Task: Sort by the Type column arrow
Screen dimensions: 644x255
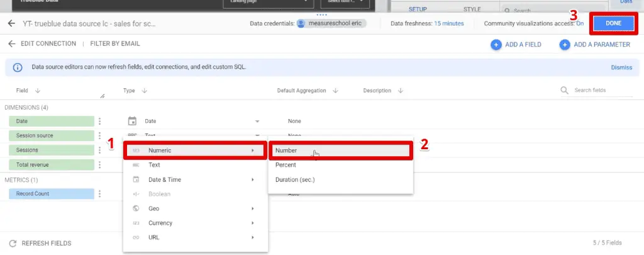Action: pyautogui.click(x=144, y=91)
